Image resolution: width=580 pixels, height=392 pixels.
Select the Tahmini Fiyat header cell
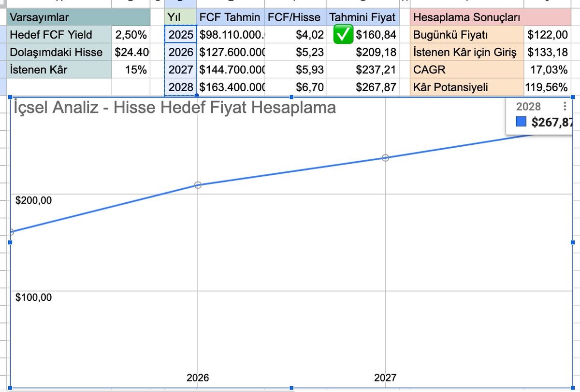point(363,17)
